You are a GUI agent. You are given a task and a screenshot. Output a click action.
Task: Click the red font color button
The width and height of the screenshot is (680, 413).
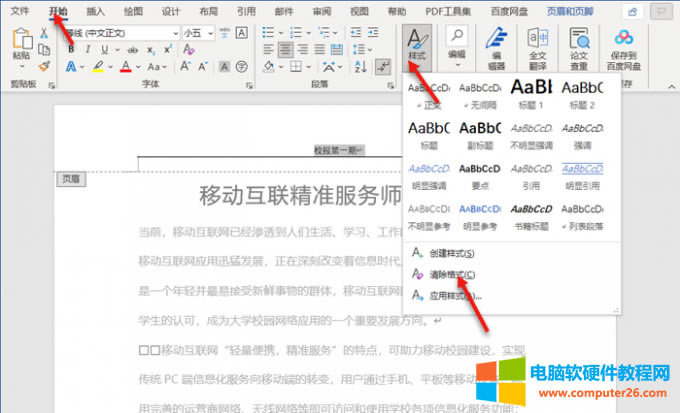click(125, 66)
